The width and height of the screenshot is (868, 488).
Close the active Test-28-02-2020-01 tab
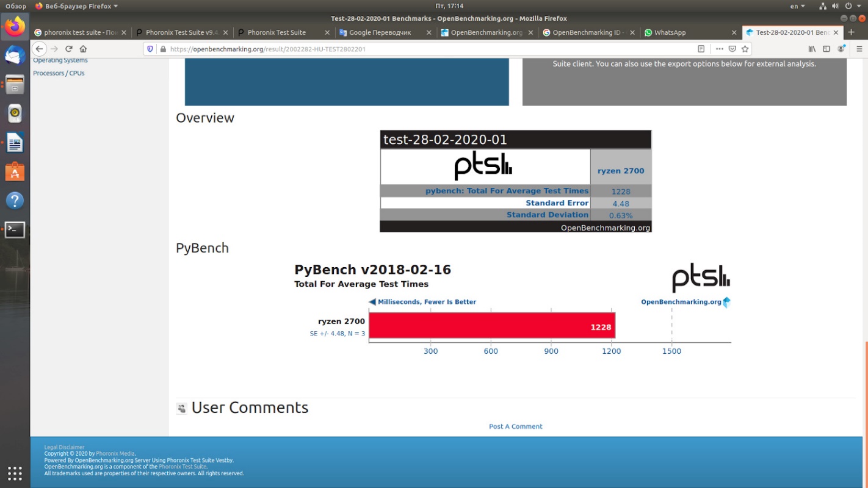(x=836, y=32)
